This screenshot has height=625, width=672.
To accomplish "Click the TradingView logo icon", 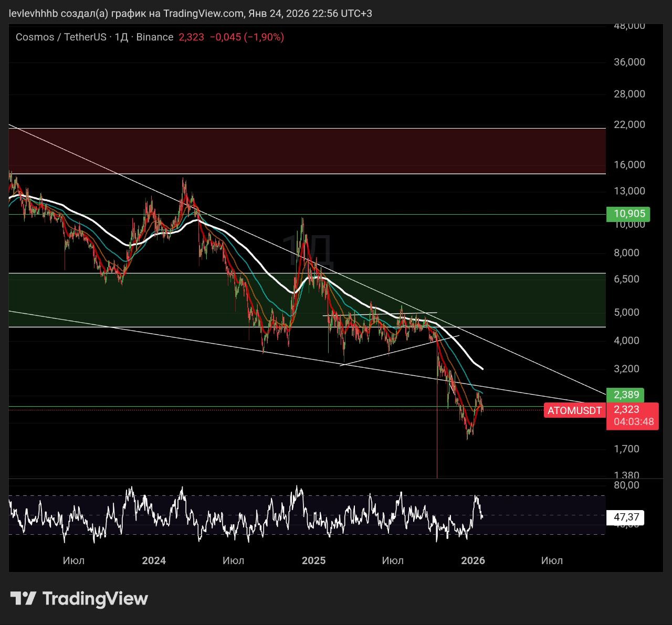I will (x=23, y=598).
